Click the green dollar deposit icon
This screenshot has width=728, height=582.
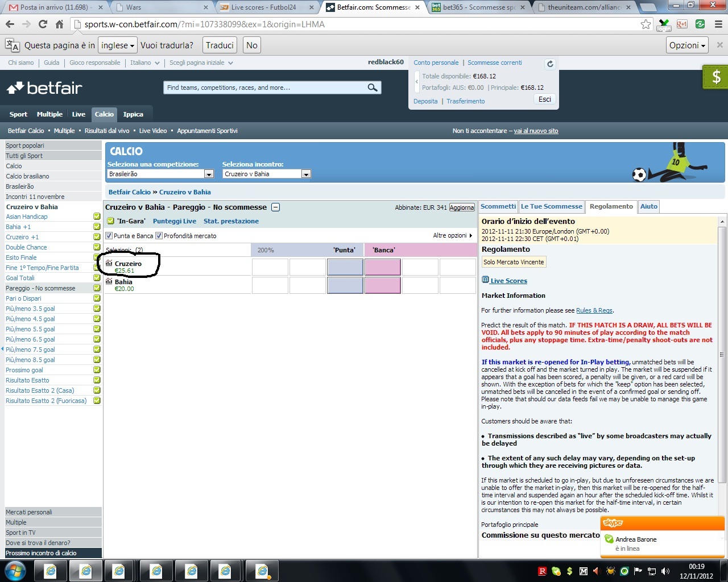coord(715,77)
